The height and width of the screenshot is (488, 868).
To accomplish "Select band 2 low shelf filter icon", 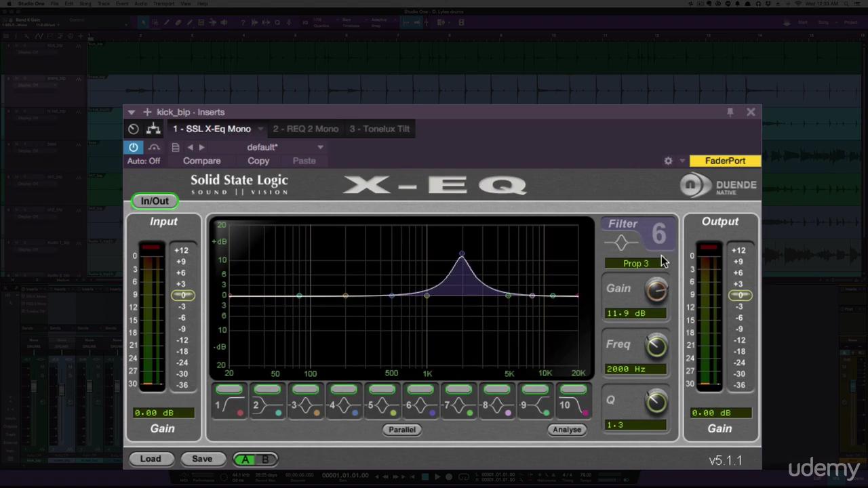I will point(267,407).
